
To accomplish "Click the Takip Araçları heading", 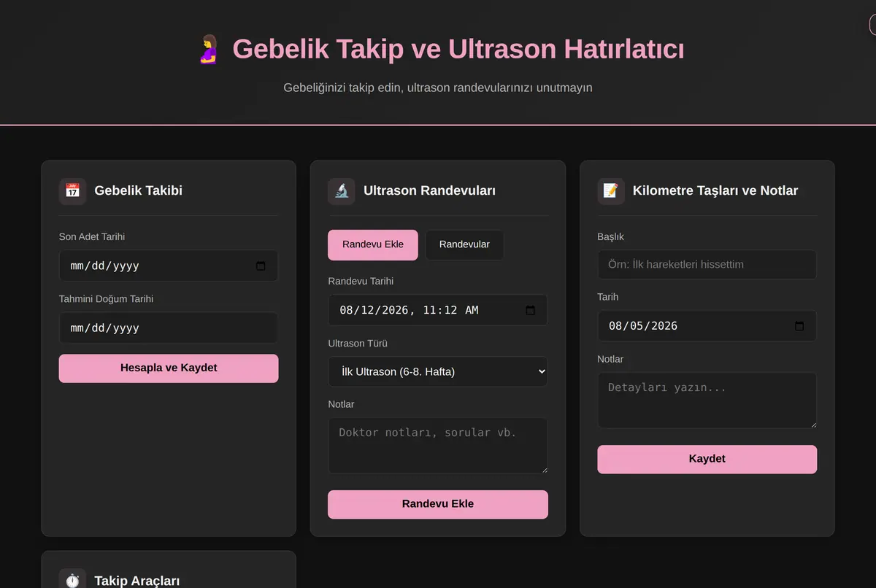I will 137,581.
